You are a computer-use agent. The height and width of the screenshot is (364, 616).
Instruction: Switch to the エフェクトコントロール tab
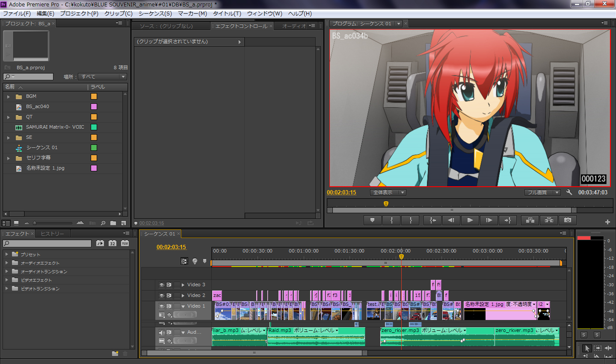pos(241,26)
